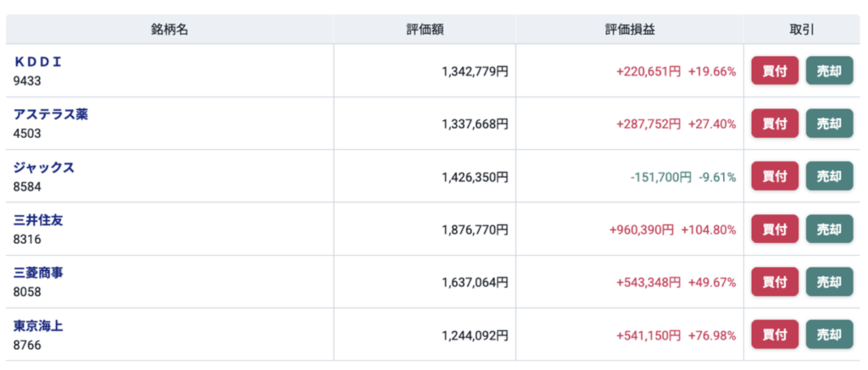Click the 買付 button for KDDI
The height and width of the screenshot is (370, 868).
[x=775, y=71]
